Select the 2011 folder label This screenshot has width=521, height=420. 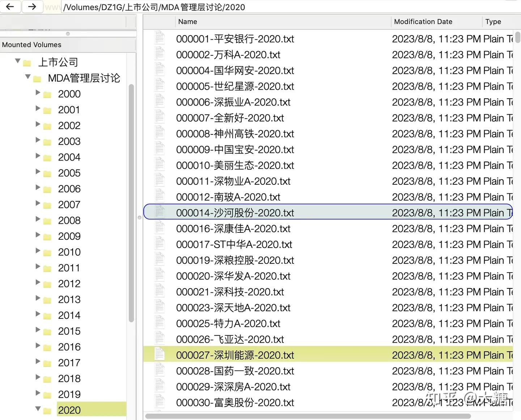tap(69, 268)
